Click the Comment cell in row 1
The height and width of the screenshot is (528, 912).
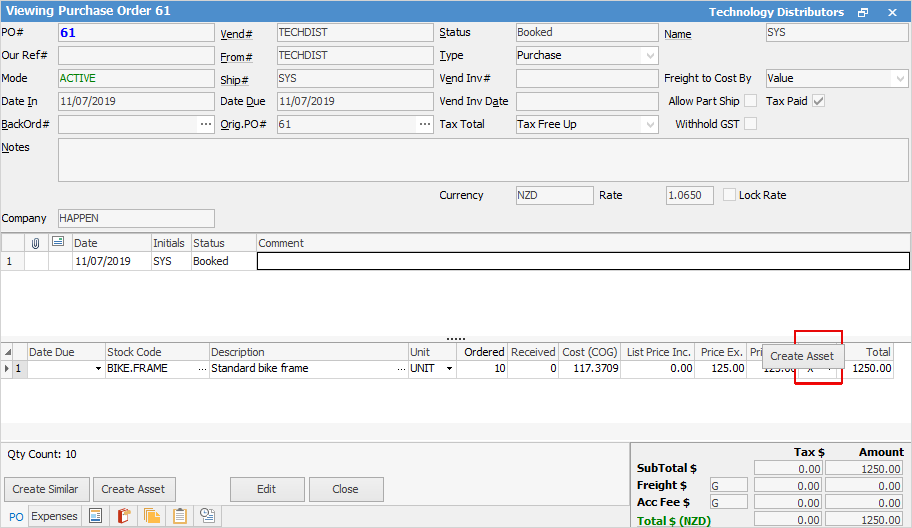point(583,261)
